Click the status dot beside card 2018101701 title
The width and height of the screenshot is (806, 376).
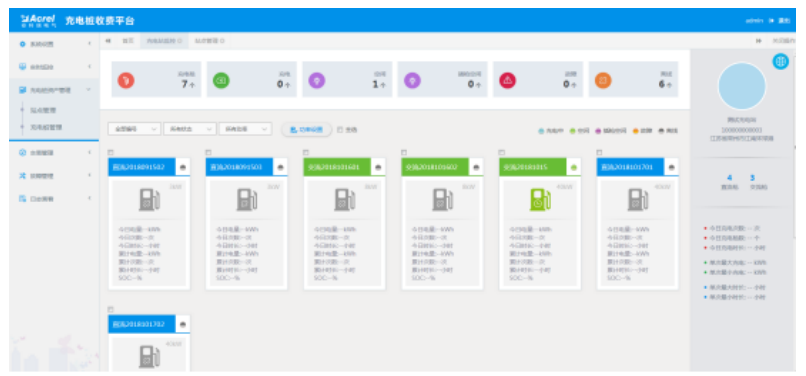coord(671,167)
